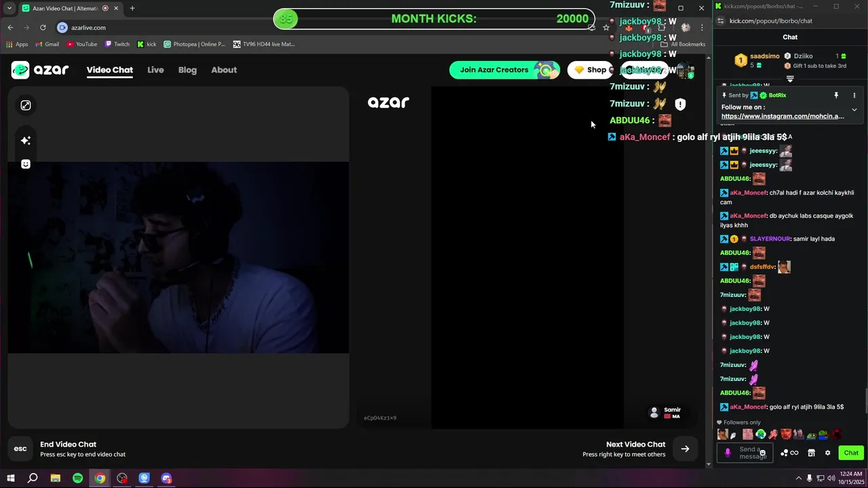Click dsfsffdv username in chat
Viewport: 868px width, 488px height.
(x=762, y=267)
